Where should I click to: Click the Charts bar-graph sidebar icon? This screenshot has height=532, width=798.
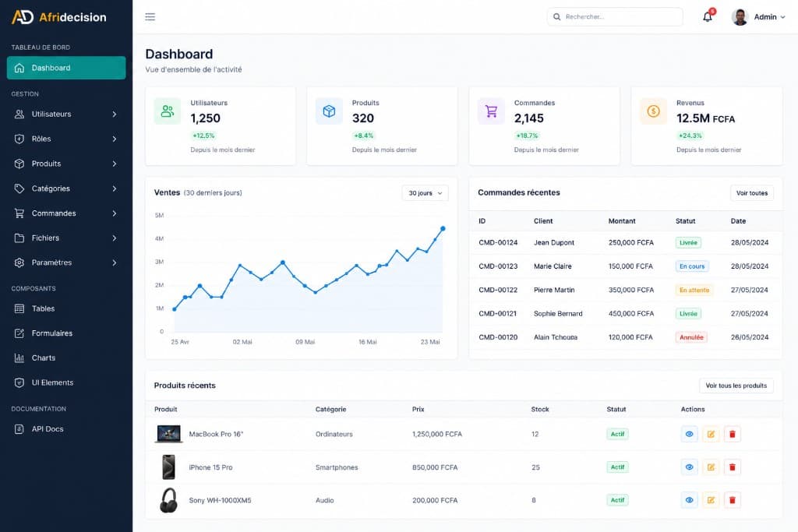19,358
